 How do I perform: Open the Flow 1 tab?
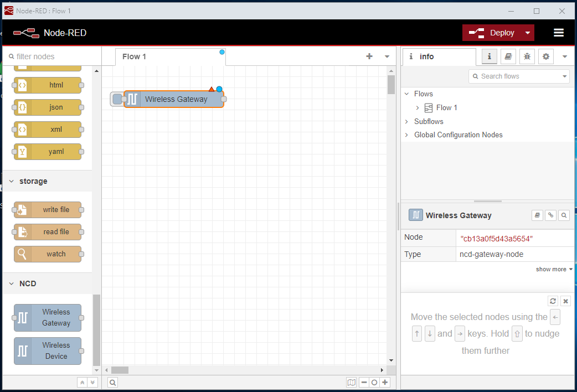click(x=171, y=56)
